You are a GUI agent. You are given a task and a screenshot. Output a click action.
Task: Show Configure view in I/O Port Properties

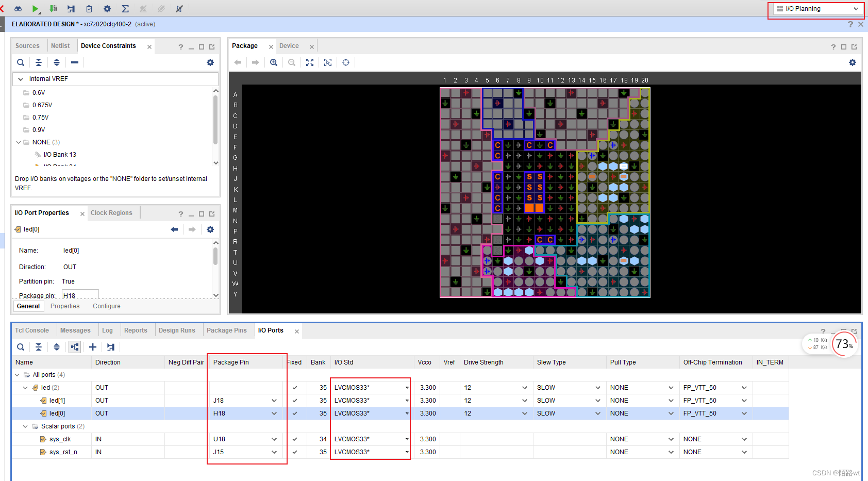(x=107, y=306)
